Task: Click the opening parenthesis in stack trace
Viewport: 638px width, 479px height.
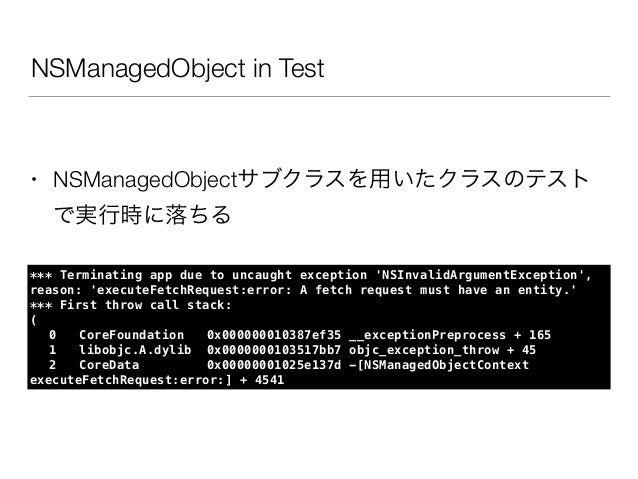Action: 33,320
